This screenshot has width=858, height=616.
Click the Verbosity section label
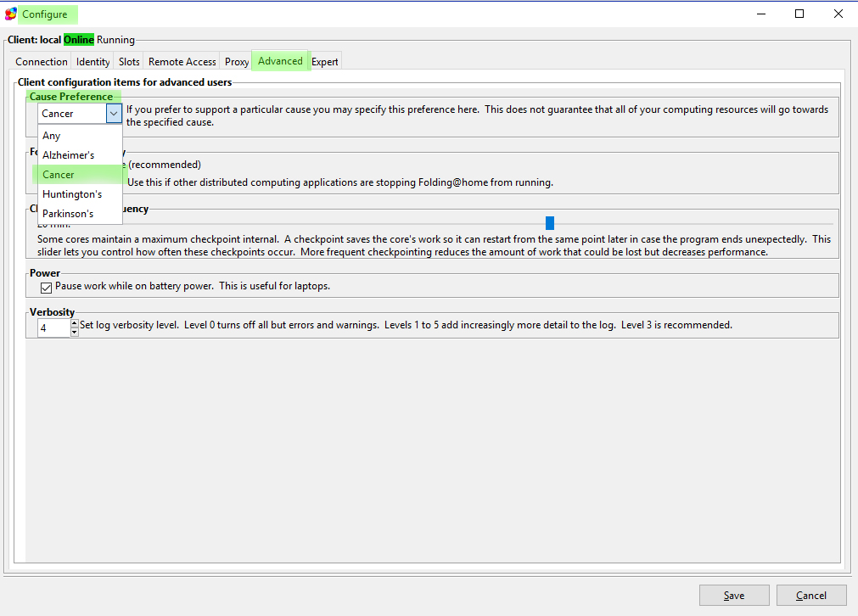click(52, 312)
